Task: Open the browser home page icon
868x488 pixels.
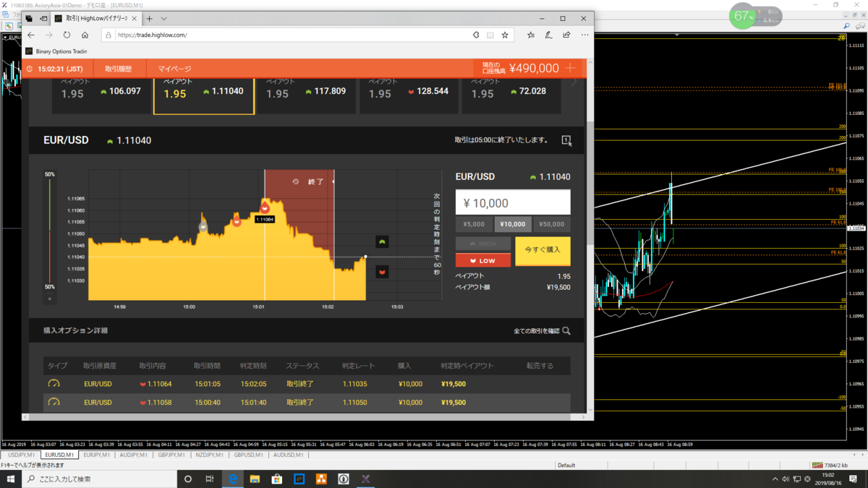Action: [x=85, y=35]
